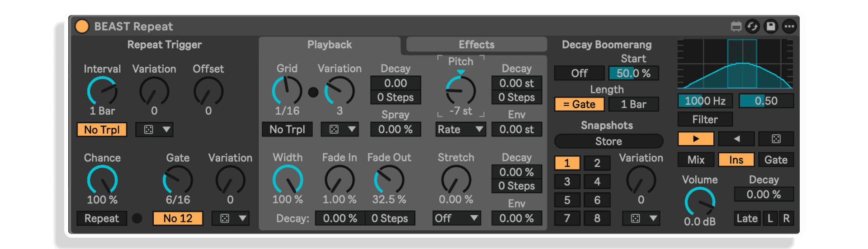Toggle No Trpl under Interval
Image resolution: width=868 pixels, height=249 pixels.
pos(102,130)
